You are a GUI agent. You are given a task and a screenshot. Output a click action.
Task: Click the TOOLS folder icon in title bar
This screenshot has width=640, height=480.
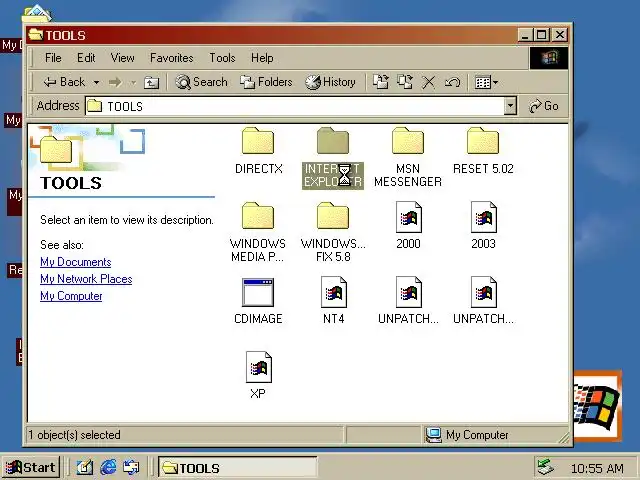[36, 35]
